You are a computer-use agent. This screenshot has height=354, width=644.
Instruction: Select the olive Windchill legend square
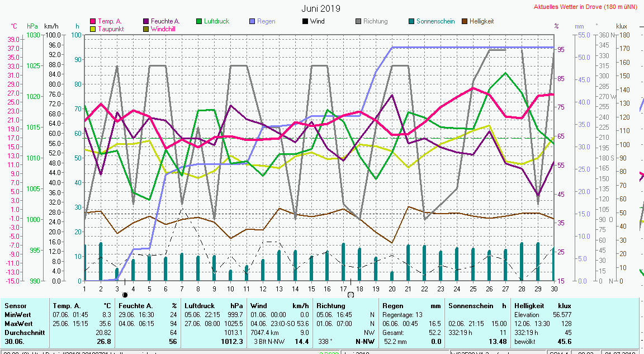[146, 29]
